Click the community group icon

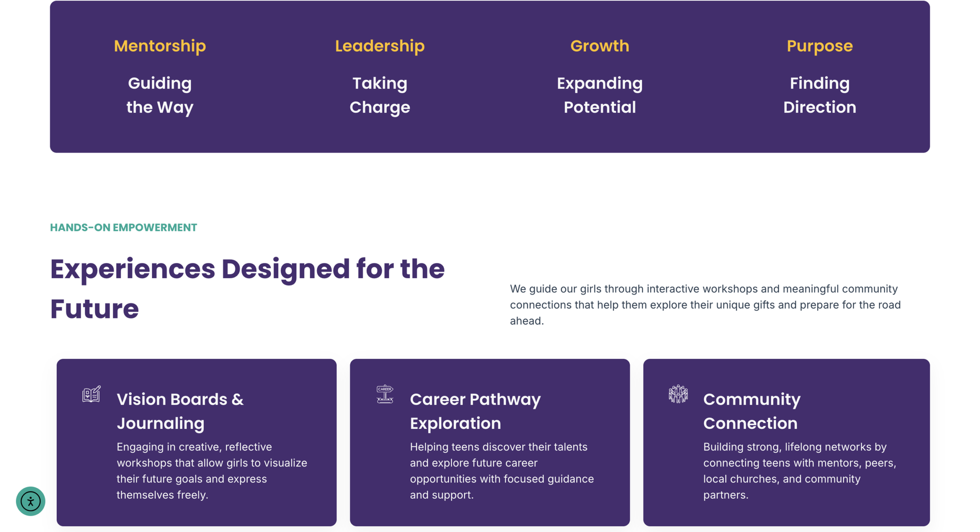coord(678,394)
